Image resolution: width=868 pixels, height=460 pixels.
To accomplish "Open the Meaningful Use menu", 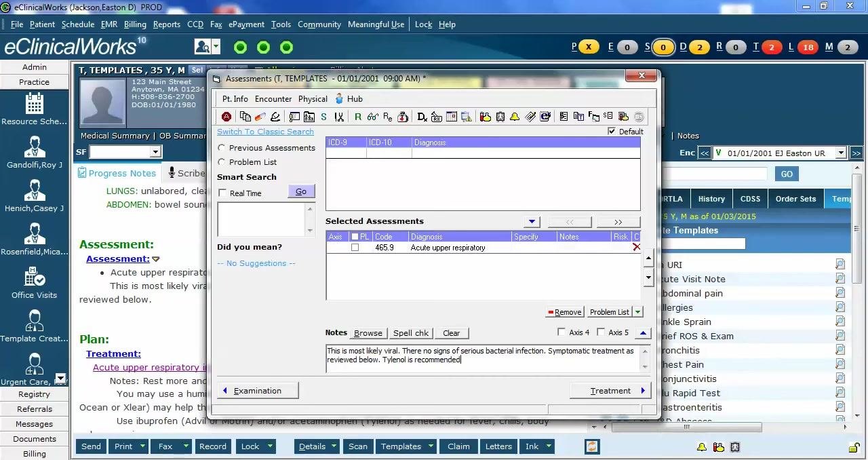I will pyautogui.click(x=376, y=24).
